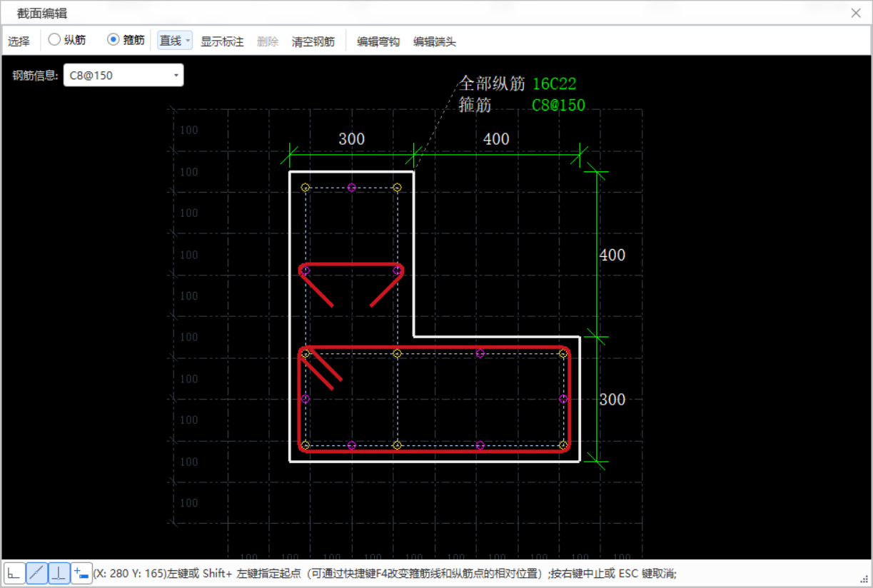This screenshot has height=588, width=873.
Task: Click the right-side 300 height dimension
Action: pyautogui.click(x=612, y=400)
